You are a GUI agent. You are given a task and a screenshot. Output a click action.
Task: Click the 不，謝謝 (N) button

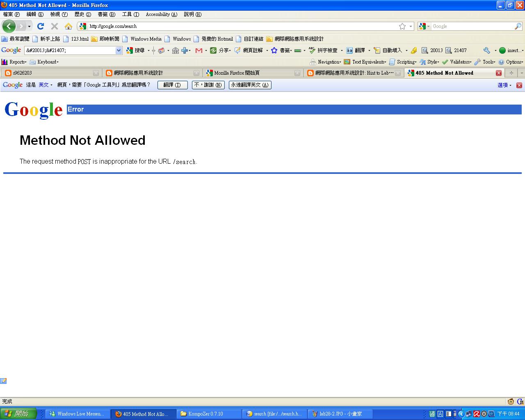pyautogui.click(x=208, y=85)
